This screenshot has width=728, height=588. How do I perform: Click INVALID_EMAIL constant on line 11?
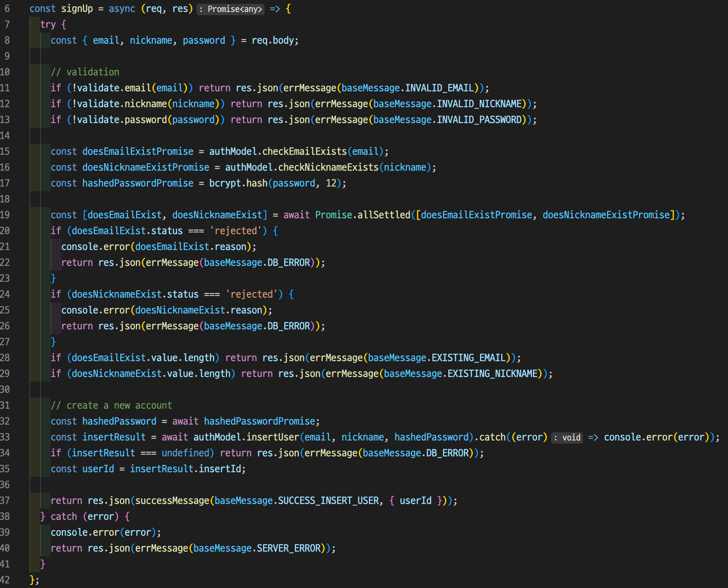pos(439,88)
